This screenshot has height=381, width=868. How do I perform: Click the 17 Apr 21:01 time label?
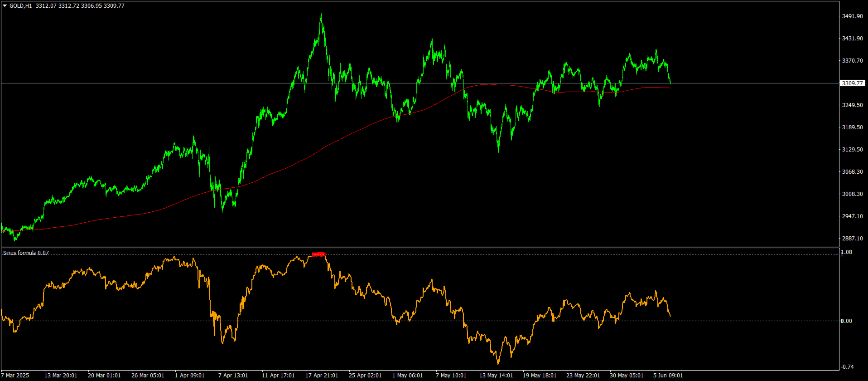[x=322, y=376]
